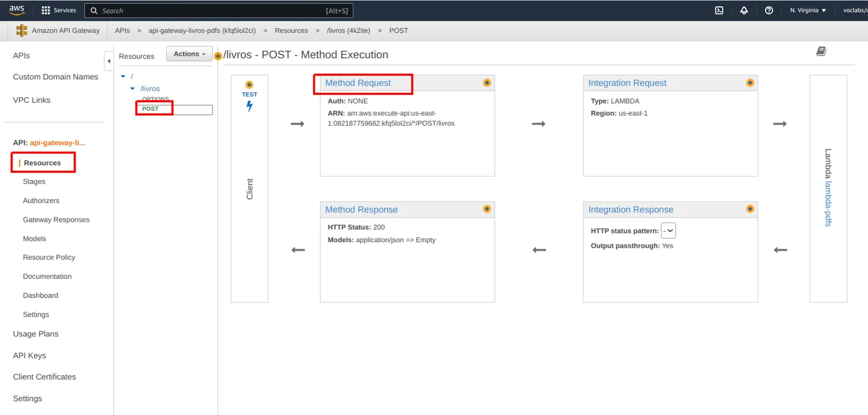
Task: Click the 'Type: LAMBDA' text
Action: tap(615, 101)
